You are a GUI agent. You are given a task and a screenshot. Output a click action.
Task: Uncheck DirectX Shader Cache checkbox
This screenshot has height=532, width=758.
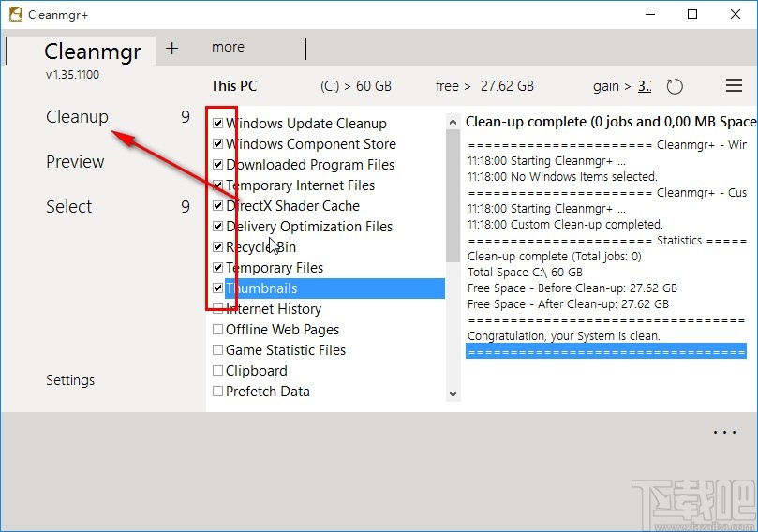pyautogui.click(x=217, y=205)
